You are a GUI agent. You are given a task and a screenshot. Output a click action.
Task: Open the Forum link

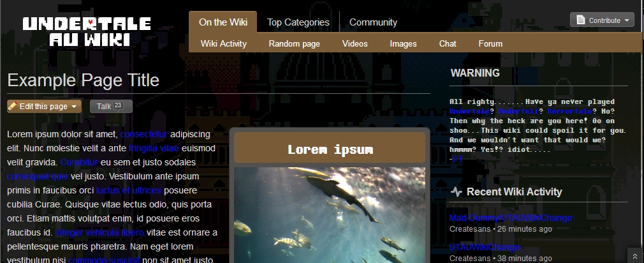coord(490,44)
